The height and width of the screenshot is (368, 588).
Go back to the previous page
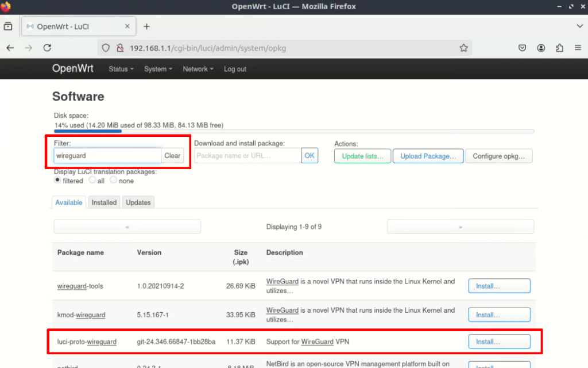pos(10,48)
